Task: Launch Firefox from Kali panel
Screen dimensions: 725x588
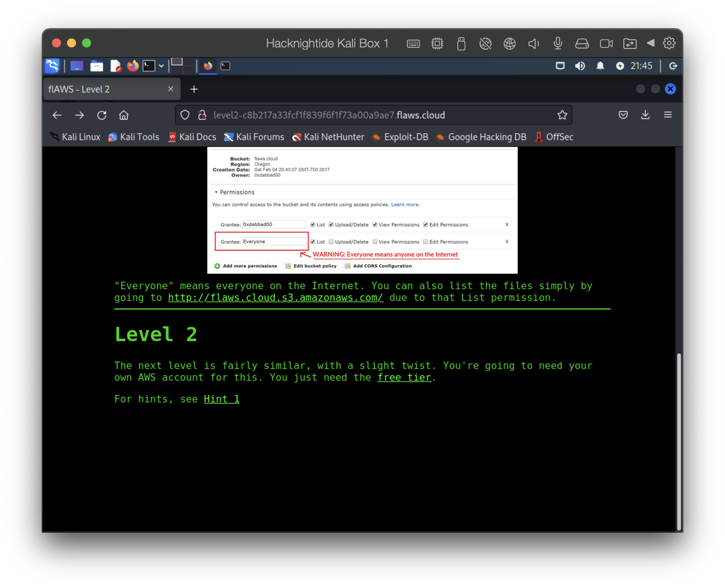Action: pos(133,66)
